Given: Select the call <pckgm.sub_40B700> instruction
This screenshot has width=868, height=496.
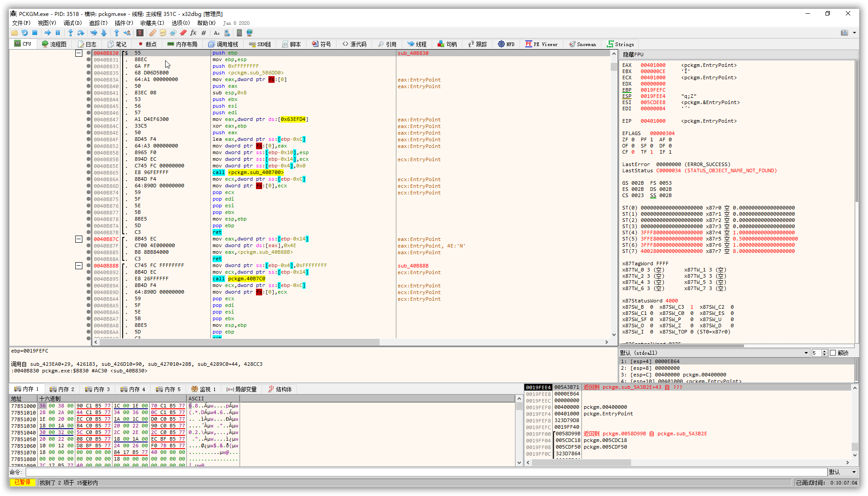Looking at the screenshot, I should pos(248,173).
